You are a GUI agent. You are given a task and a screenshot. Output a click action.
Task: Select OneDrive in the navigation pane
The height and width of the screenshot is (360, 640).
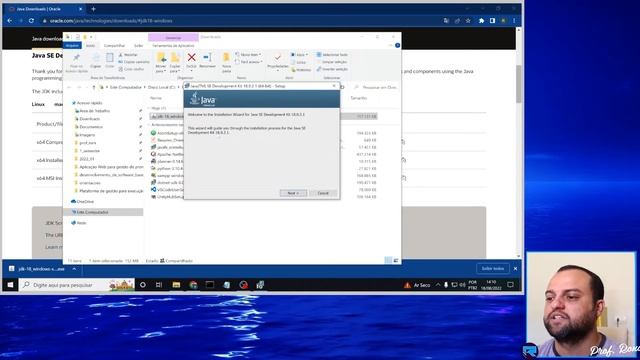pyautogui.click(x=82, y=202)
